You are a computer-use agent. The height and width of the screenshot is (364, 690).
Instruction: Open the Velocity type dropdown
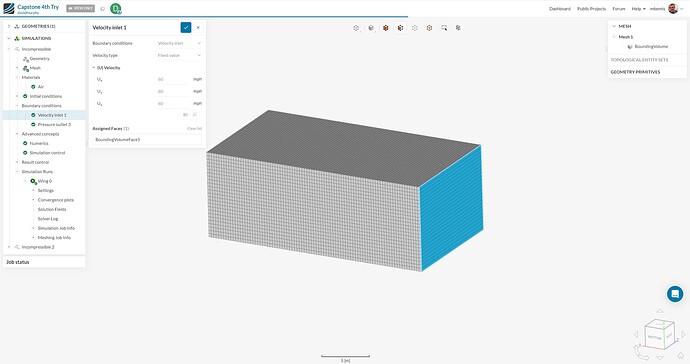(x=179, y=55)
